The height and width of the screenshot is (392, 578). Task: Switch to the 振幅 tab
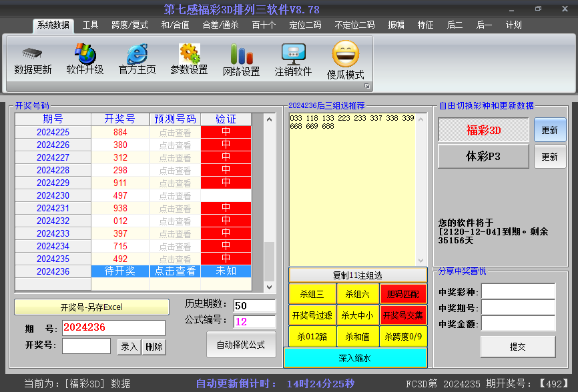tap(396, 25)
